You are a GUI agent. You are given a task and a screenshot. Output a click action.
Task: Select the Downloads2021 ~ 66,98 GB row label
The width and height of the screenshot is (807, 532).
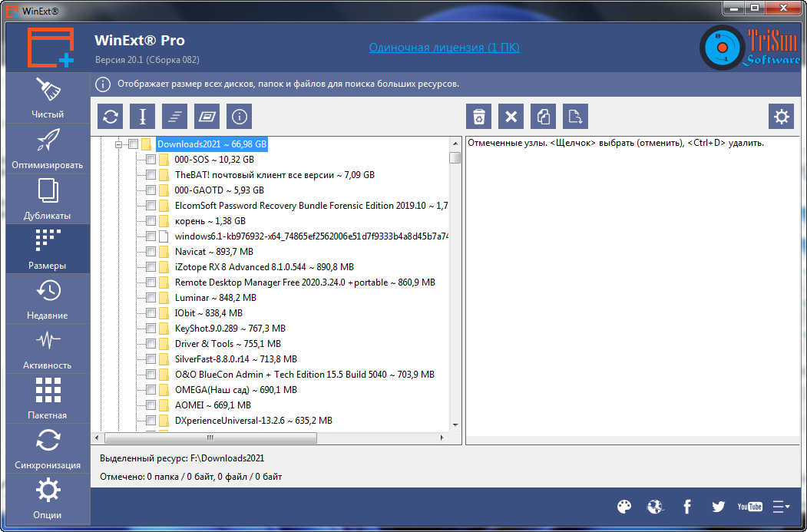(212, 144)
